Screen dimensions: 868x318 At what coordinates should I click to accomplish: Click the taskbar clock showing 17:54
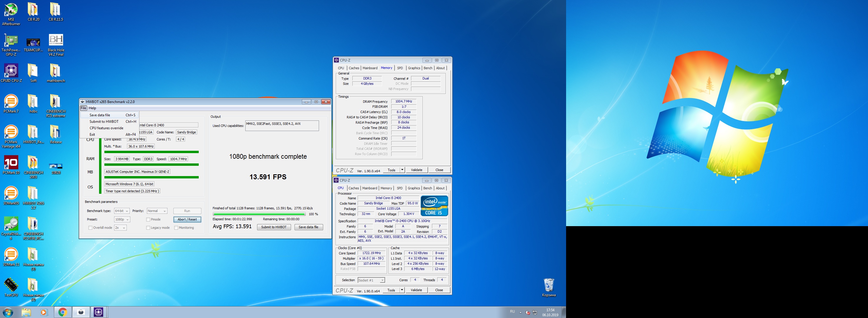pyautogui.click(x=550, y=313)
